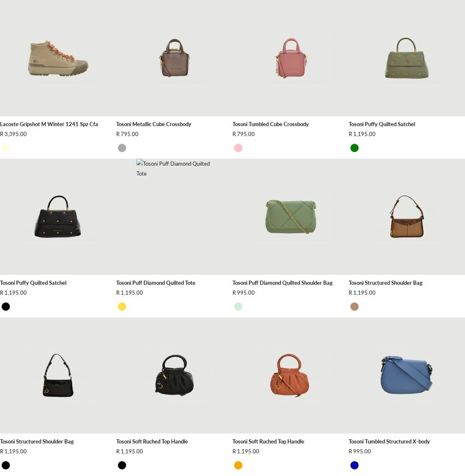Screen dimensions: 465x476
Task: Open the orange Soft Ruched Top Handle image
Action: tap(291, 376)
